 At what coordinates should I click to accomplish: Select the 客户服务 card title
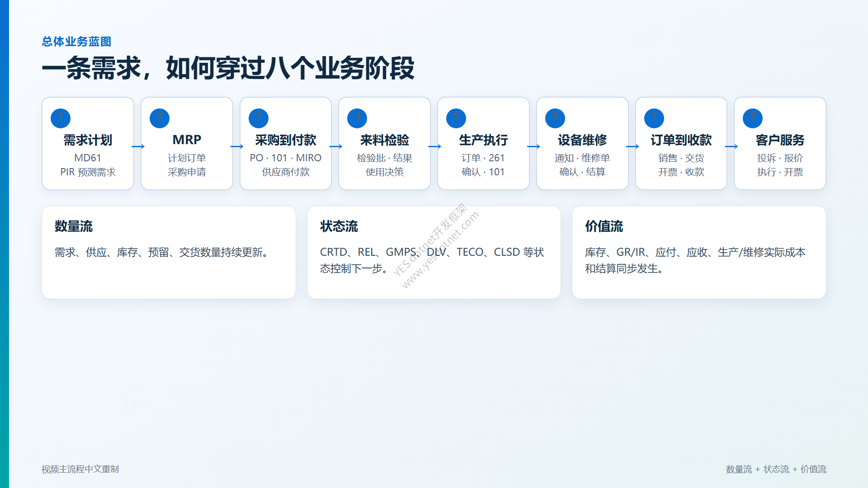[780, 140]
